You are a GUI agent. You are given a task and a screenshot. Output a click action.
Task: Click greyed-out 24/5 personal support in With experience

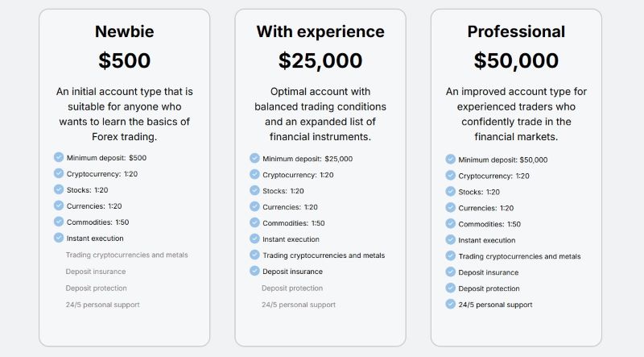299,305
